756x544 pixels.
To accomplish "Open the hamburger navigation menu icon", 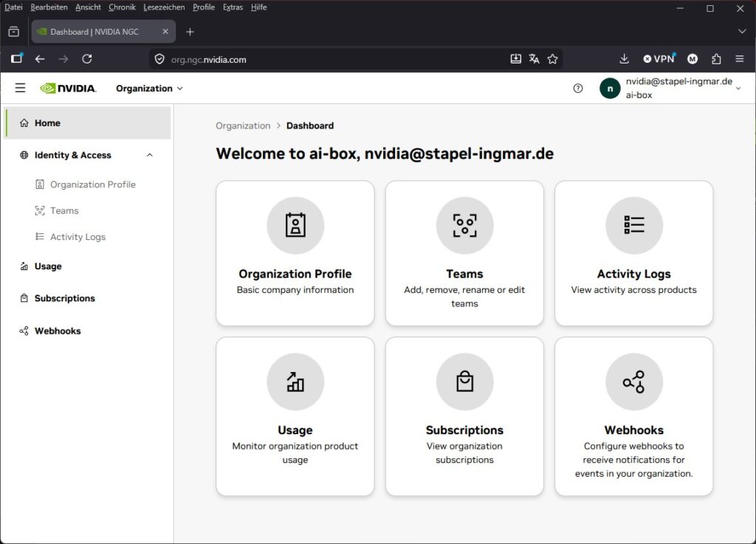I will 20,88.
